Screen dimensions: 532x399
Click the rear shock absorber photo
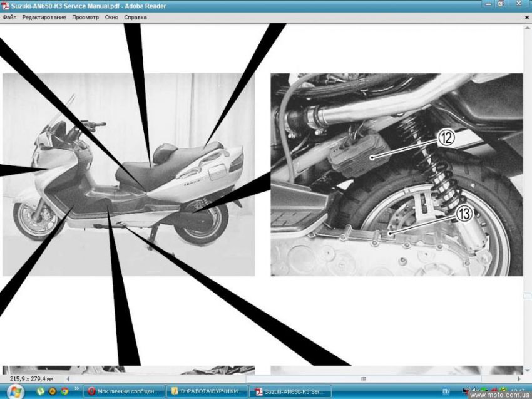397,175
